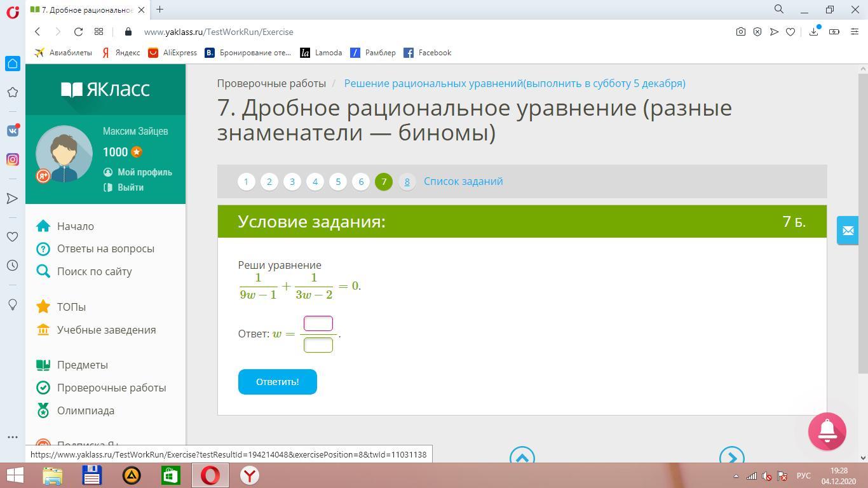Open VK messenger in sidebar

[12, 130]
